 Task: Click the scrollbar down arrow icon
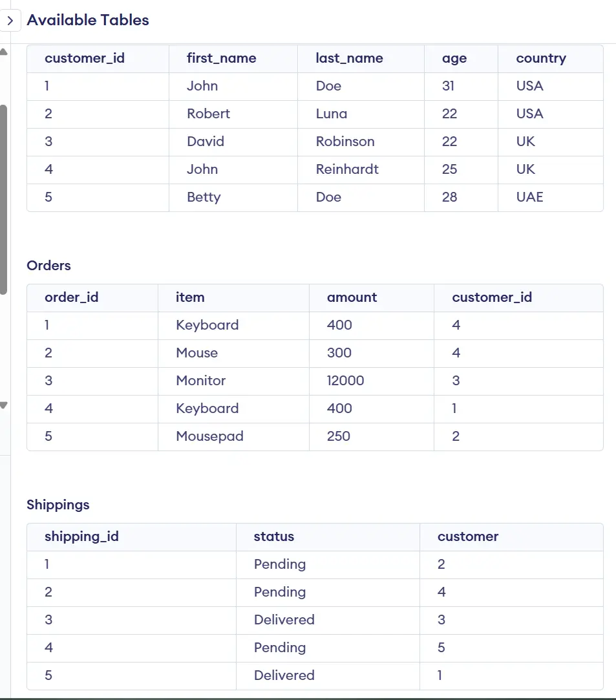tap(4, 405)
